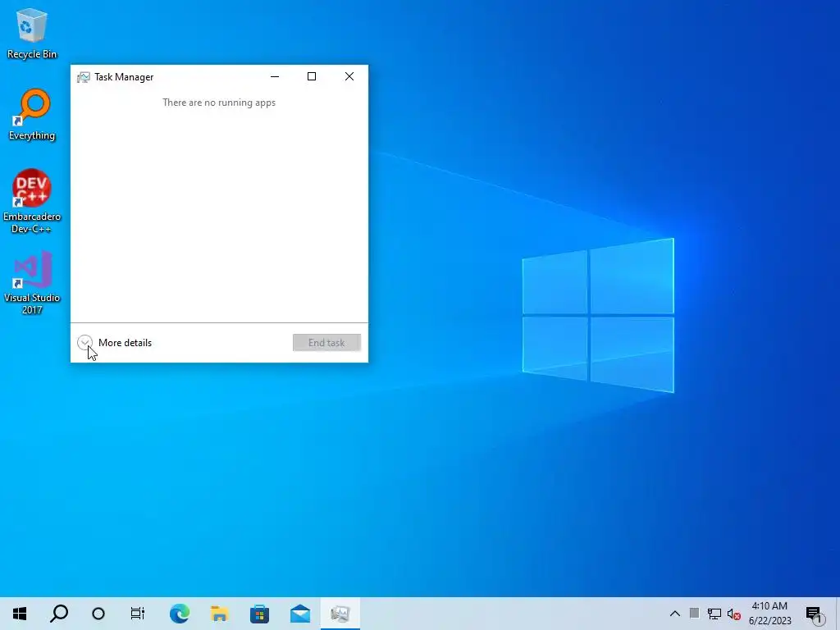
Task: Click the Show desktop sliver
Action: pyautogui.click(x=838, y=614)
